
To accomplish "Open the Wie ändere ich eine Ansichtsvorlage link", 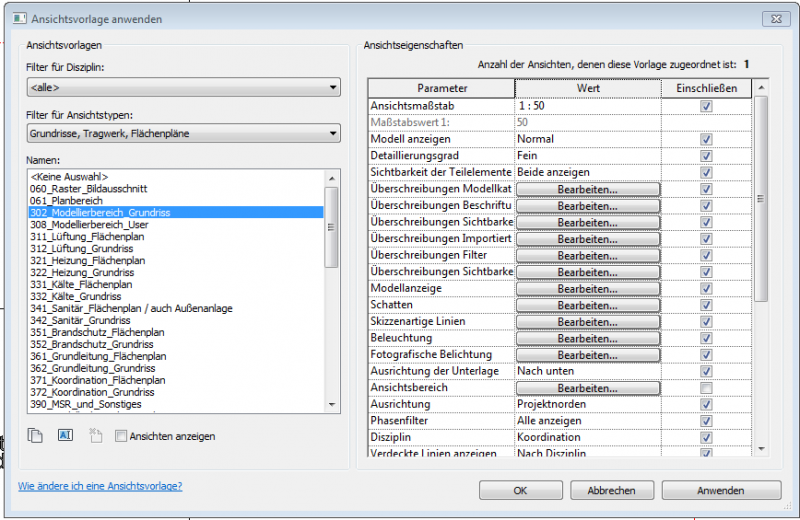I will [100, 486].
